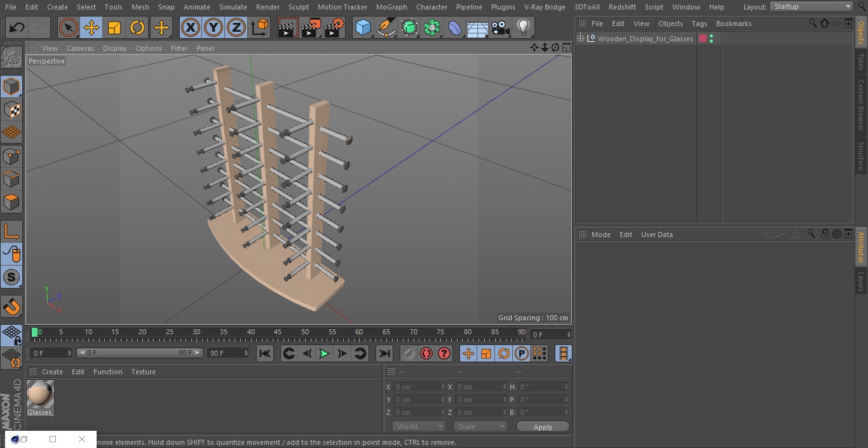Open the Simulate menu
Viewport: 868px width, 448px height.
click(x=233, y=7)
